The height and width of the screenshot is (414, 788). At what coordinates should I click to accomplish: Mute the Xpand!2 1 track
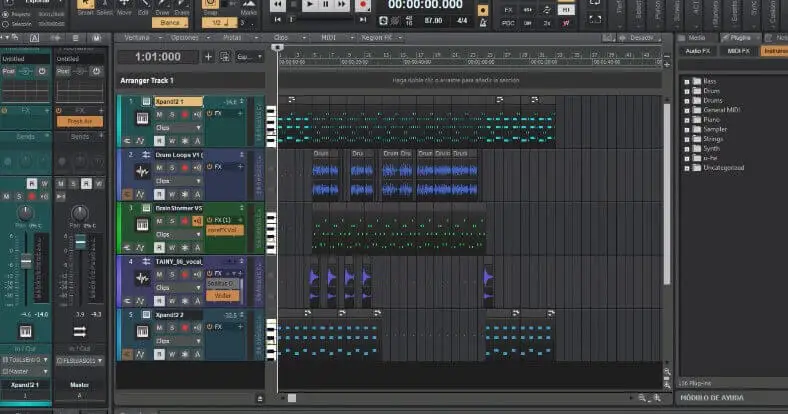(159, 115)
